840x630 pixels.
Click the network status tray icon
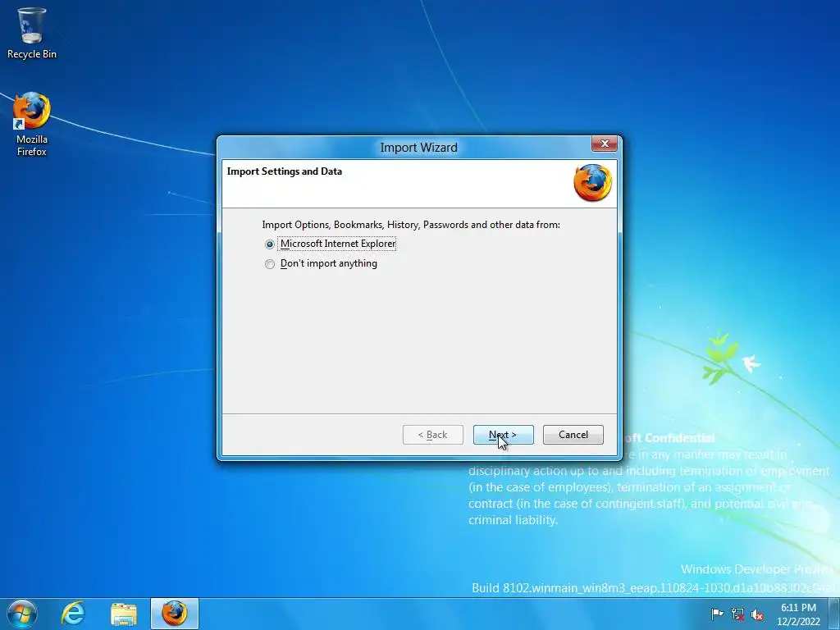[x=737, y=614]
